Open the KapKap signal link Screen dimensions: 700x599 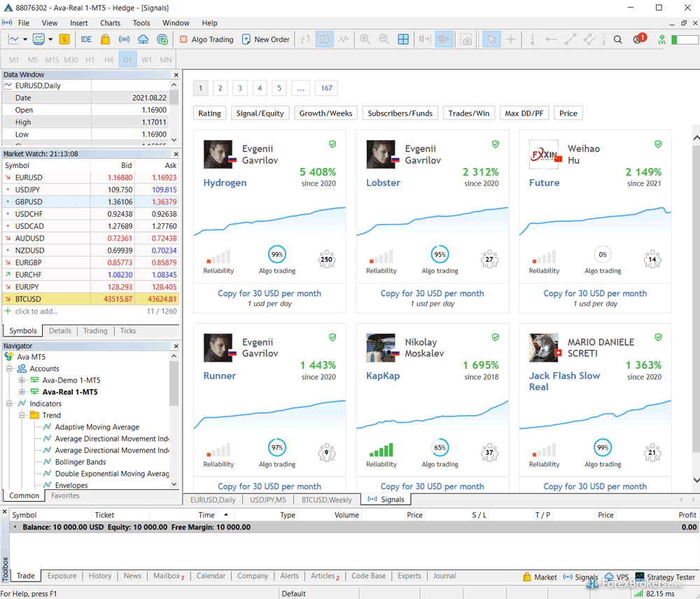point(383,376)
